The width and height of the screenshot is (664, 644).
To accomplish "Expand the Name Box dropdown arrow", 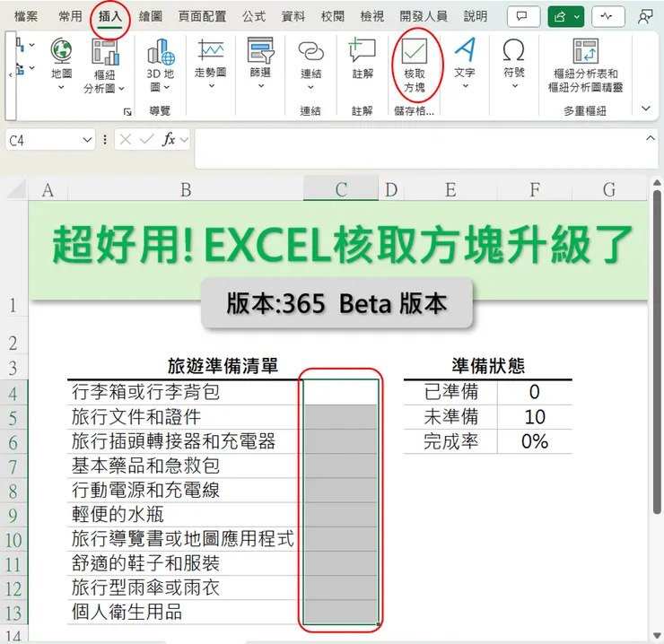I will click(87, 140).
